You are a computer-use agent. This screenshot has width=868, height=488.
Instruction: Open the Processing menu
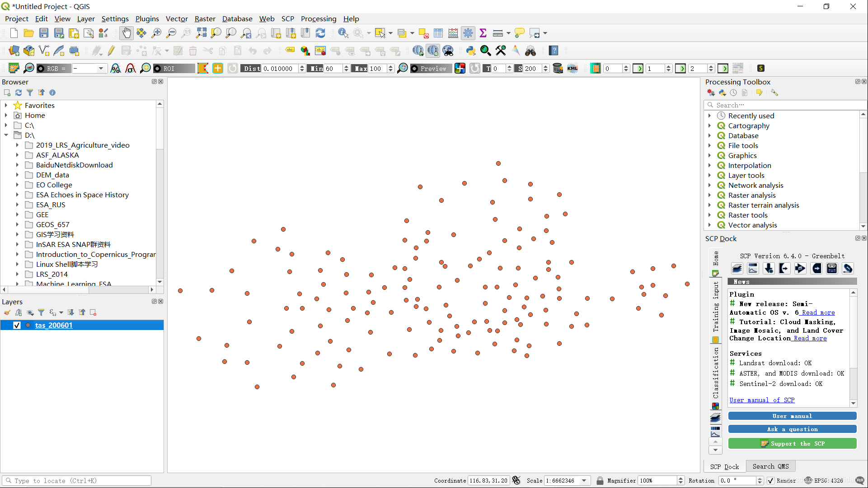(x=318, y=19)
